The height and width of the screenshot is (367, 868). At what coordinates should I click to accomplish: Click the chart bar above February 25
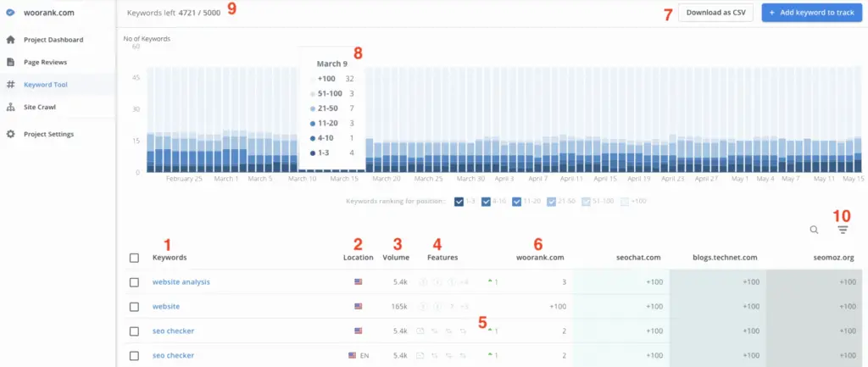click(x=184, y=120)
